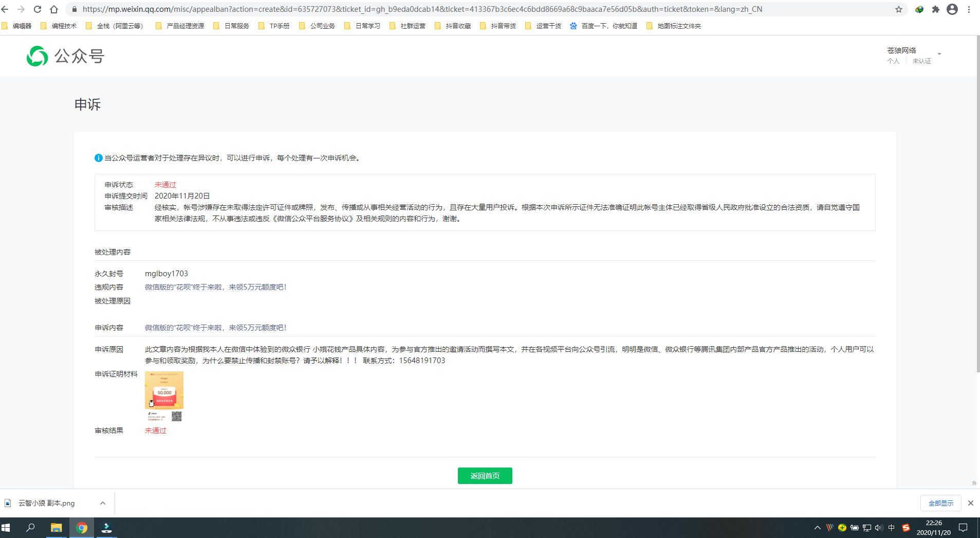Click 全部显示 to show all downloads

click(941, 503)
